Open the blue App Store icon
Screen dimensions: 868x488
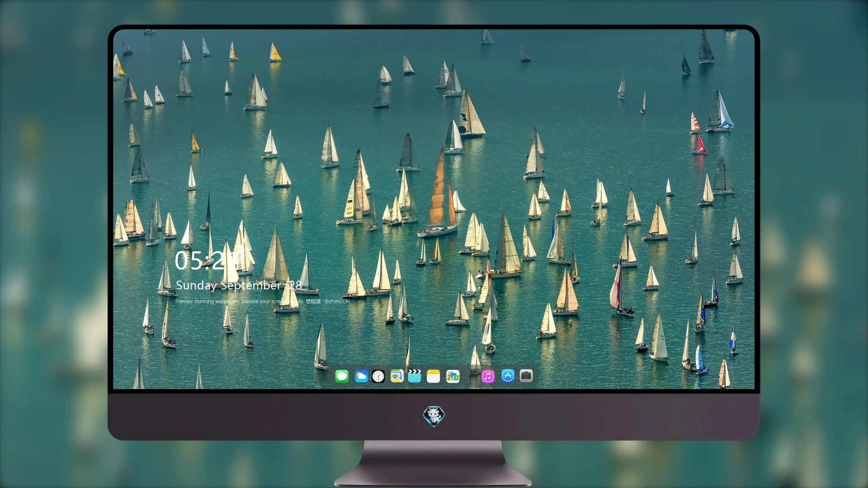(508, 375)
